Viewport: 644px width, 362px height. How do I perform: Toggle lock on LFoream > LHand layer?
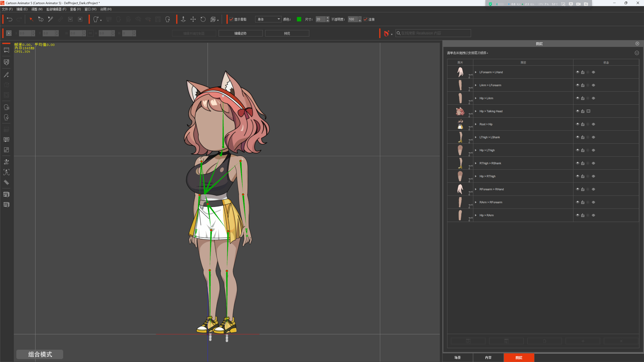tap(583, 72)
